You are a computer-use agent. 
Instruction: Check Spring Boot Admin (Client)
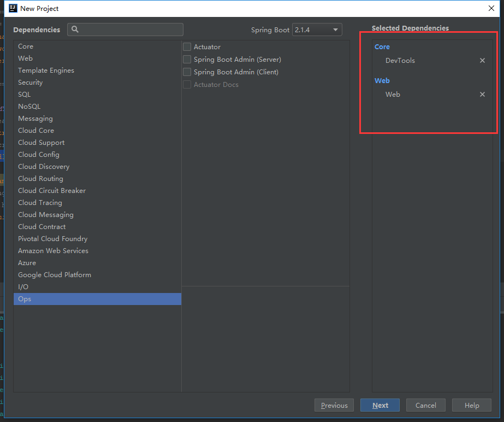coord(186,71)
